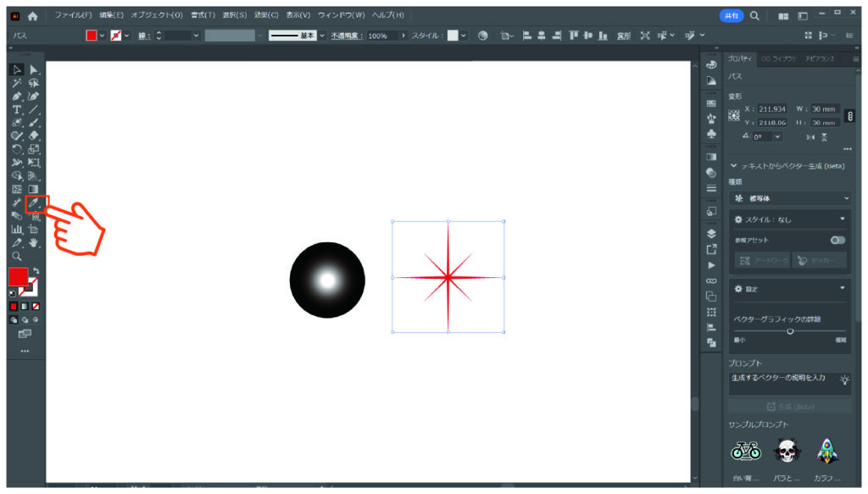The height and width of the screenshot is (494, 868).
Task: Select the Gradient tool
Action: click(x=34, y=189)
